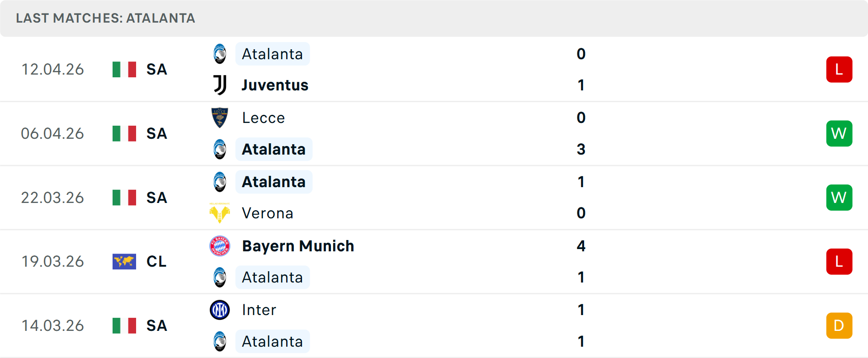The image size is (868, 358).
Task: Open the Juventus team link
Action: point(275,85)
